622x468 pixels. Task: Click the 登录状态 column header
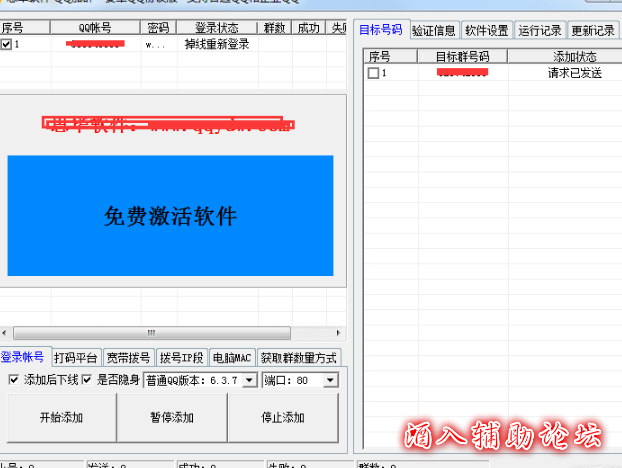(217, 28)
